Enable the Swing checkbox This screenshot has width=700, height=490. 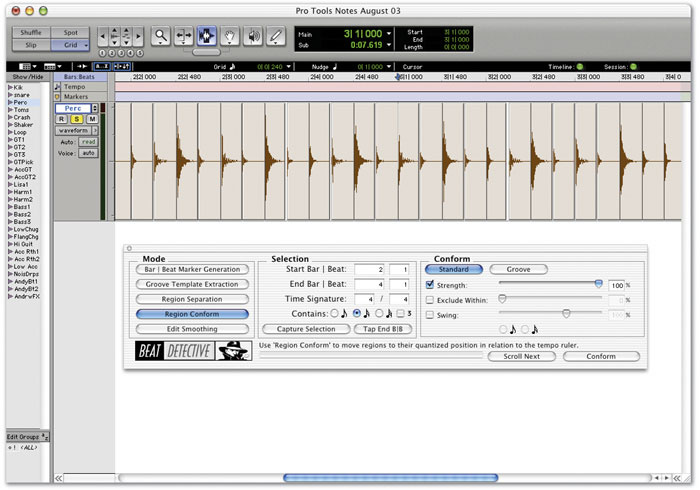(429, 315)
